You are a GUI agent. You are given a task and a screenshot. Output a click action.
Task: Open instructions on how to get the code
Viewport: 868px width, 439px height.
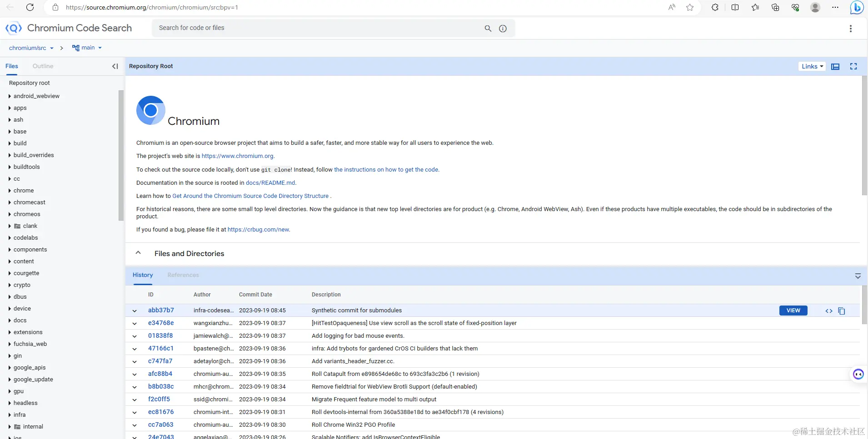point(386,170)
